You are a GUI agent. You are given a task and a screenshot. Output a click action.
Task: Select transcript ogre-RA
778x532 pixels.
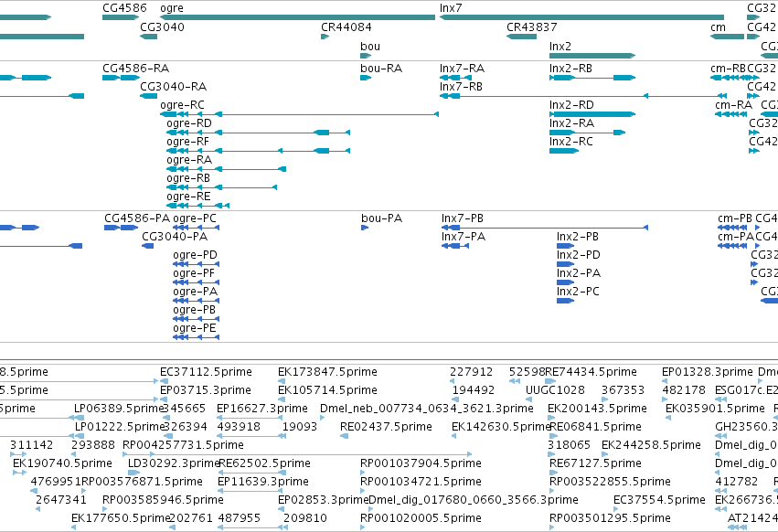(226, 169)
